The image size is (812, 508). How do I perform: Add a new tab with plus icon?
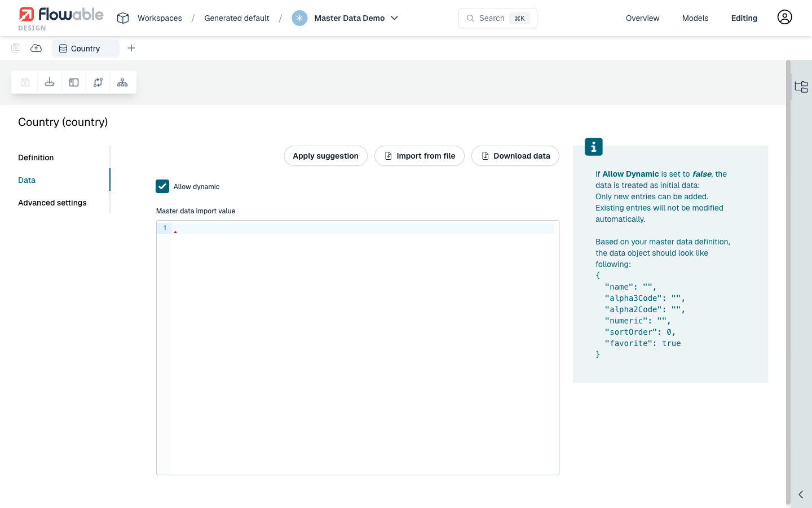click(x=131, y=48)
